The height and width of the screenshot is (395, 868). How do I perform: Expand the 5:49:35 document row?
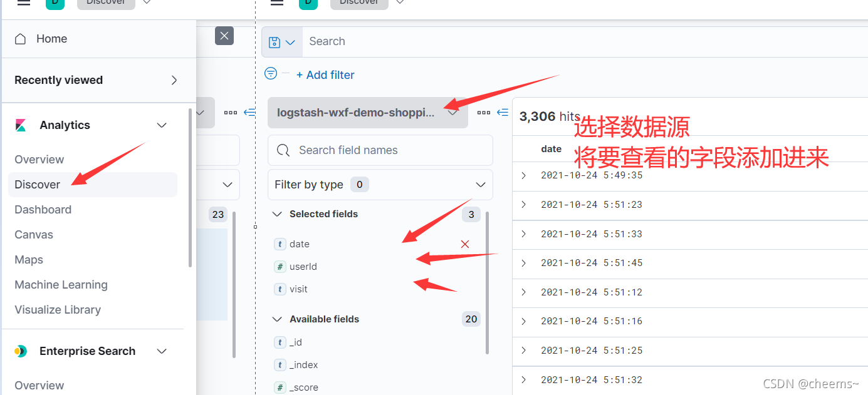524,175
